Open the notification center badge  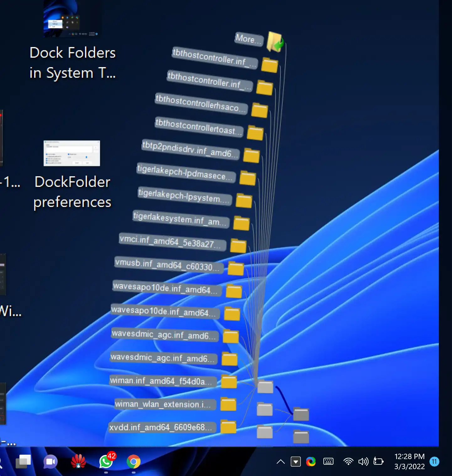(434, 462)
